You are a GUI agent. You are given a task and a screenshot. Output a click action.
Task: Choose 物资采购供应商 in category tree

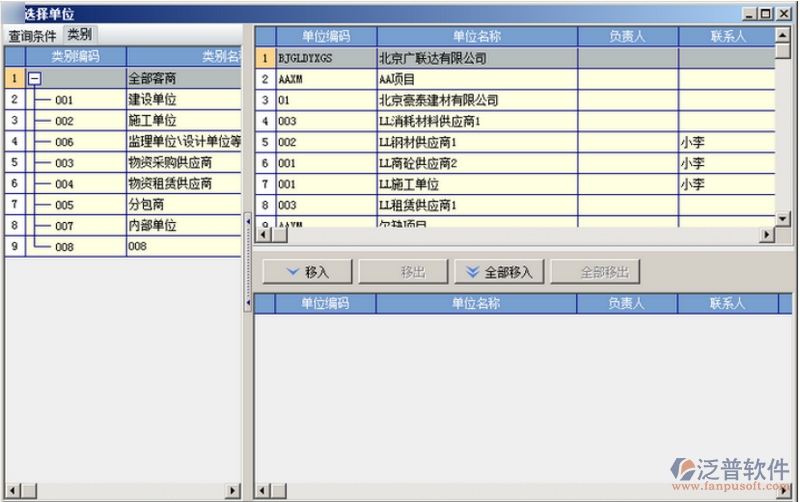click(x=170, y=163)
